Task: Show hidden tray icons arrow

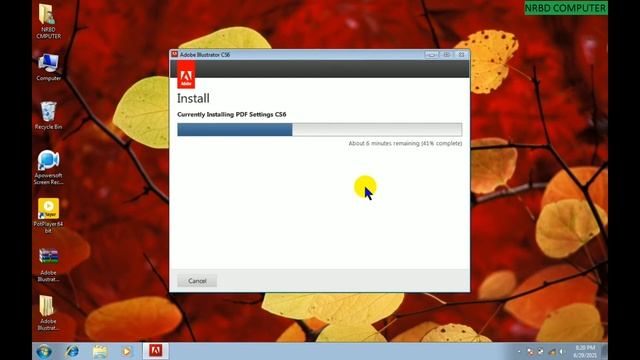Action: pyautogui.click(x=519, y=351)
